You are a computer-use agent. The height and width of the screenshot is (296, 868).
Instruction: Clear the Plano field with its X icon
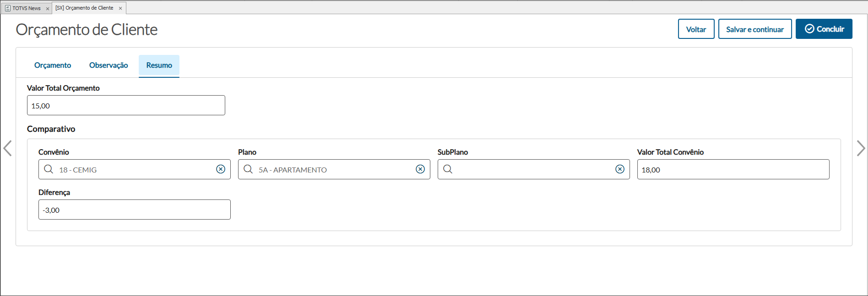[420, 169]
